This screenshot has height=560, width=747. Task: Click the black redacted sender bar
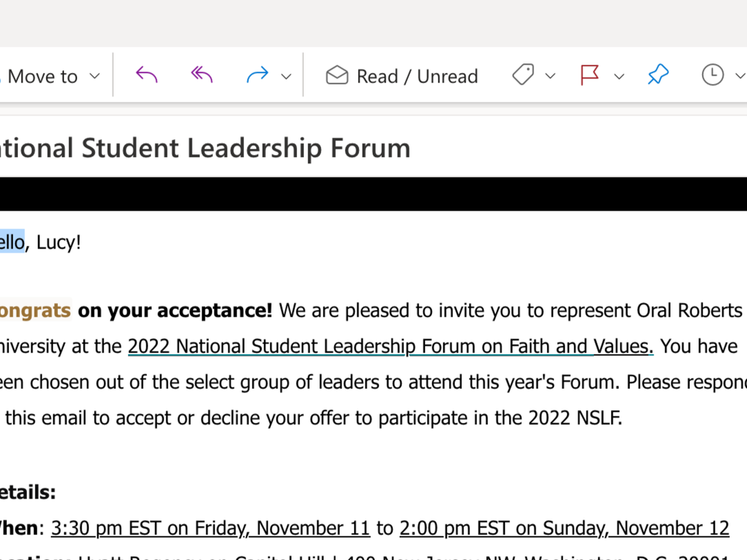coord(374,194)
